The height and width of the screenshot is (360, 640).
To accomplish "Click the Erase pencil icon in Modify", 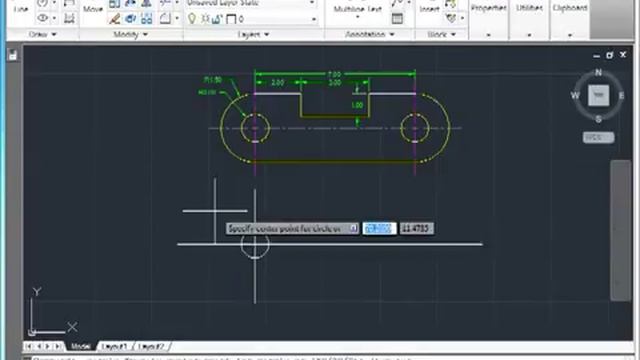I will (x=115, y=18).
